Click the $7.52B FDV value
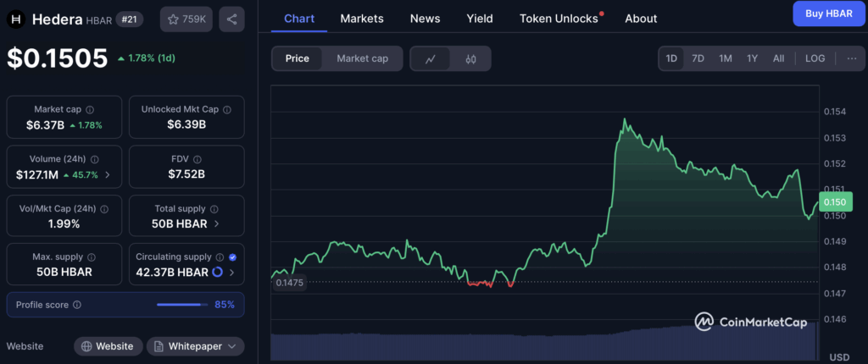Viewport: 868px width, 364px height. click(186, 175)
